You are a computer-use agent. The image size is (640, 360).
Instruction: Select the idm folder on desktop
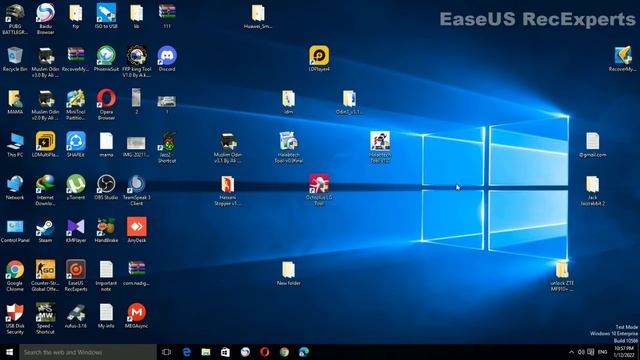[289, 101]
